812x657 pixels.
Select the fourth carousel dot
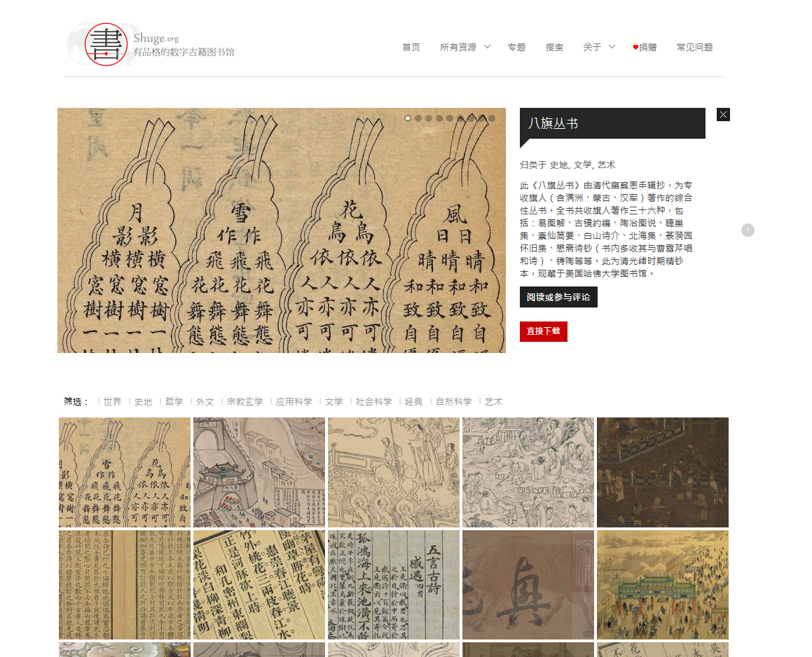pos(439,118)
